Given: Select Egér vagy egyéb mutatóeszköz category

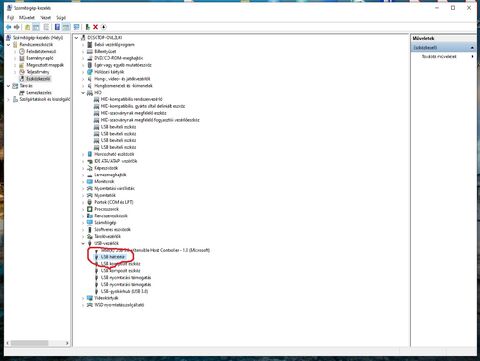Looking at the screenshot, I should pos(123,65).
